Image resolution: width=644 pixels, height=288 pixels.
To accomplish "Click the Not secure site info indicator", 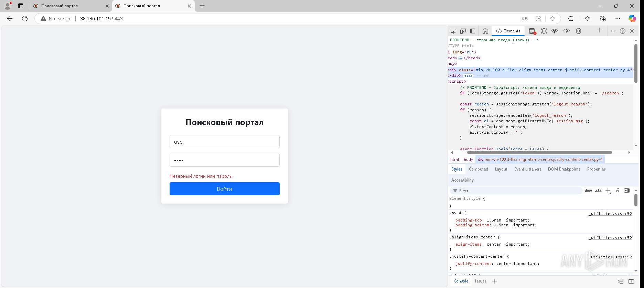I will (56, 19).
